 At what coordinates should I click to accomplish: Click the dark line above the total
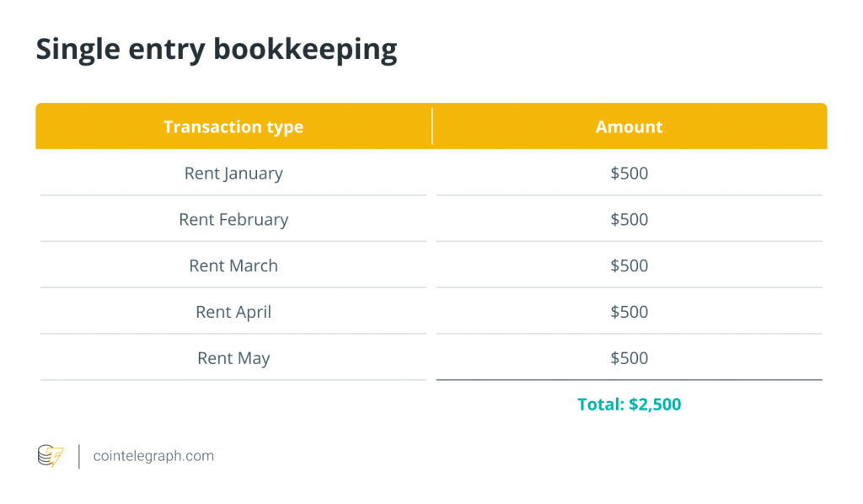629,380
